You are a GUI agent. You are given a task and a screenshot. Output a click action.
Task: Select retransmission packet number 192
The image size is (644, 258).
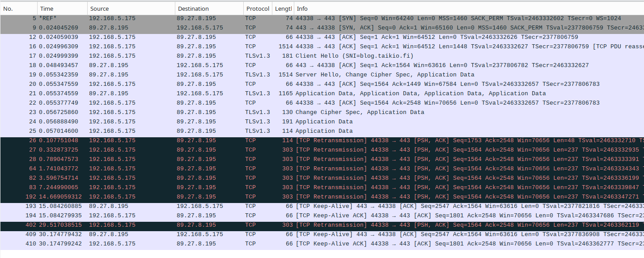pyautogui.click(x=179, y=196)
